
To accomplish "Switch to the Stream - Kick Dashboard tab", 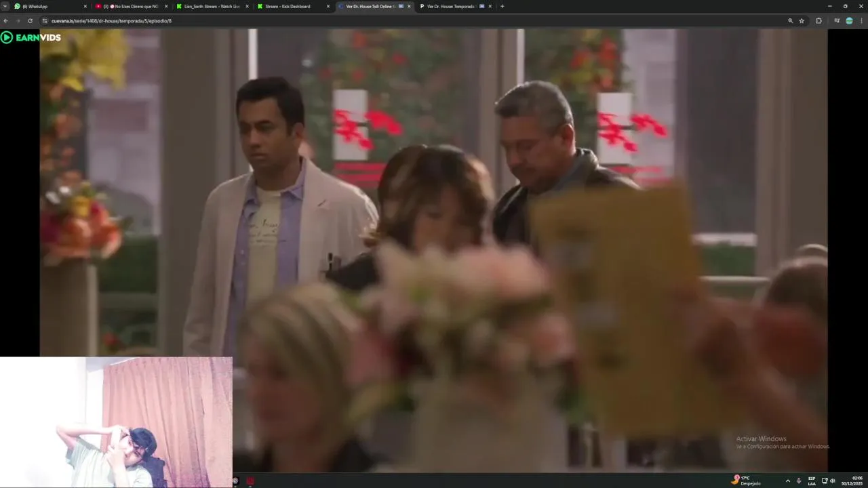I will click(293, 6).
